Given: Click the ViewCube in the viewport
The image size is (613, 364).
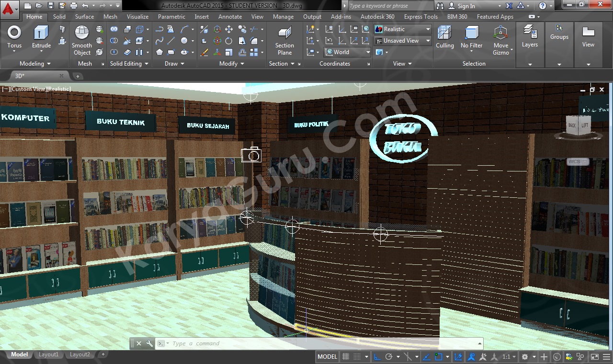Looking at the screenshot, I should [x=578, y=125].
